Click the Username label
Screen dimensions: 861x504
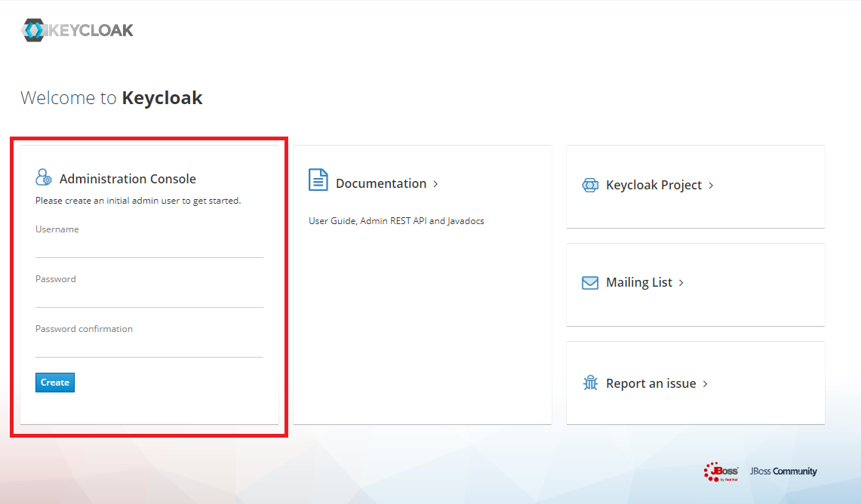(x=57, y=229)
